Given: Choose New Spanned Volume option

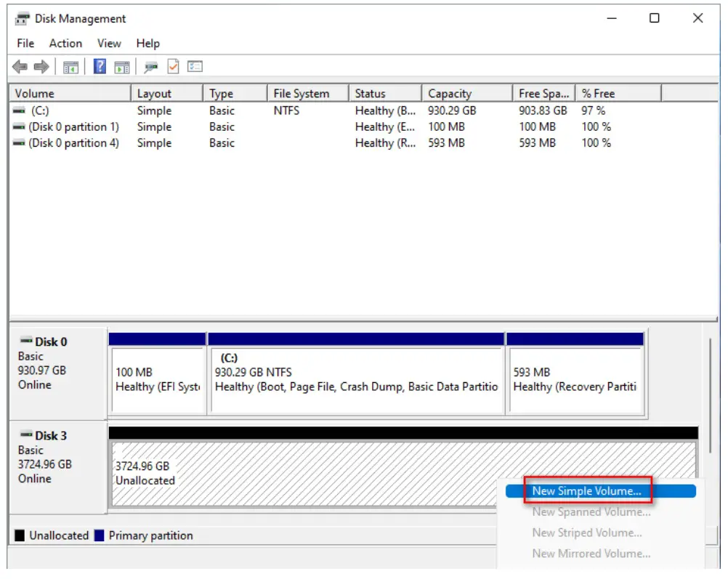Looking at the screenshot, I should click(x=590, y=511).
